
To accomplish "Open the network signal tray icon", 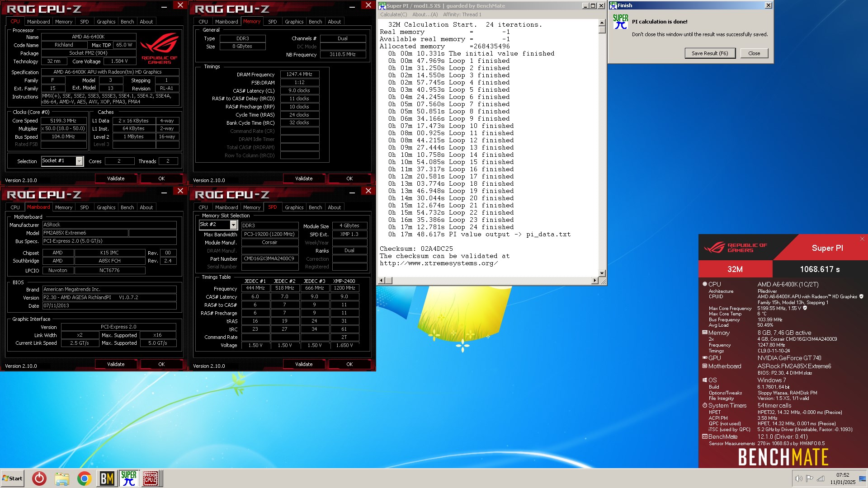I will point(821,479).
